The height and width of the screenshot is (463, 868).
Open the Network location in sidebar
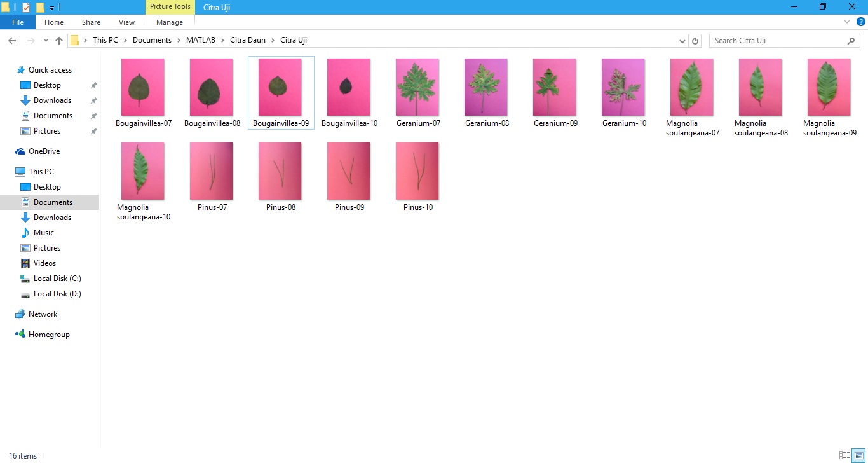43,314
